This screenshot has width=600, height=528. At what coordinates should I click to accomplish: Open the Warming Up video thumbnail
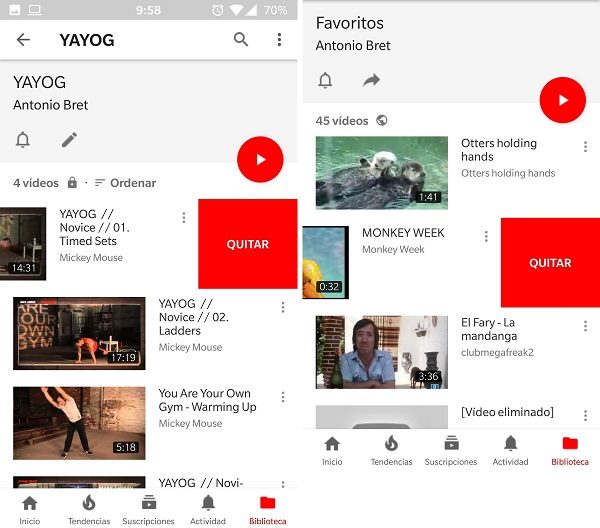click(x=79, y=423)
